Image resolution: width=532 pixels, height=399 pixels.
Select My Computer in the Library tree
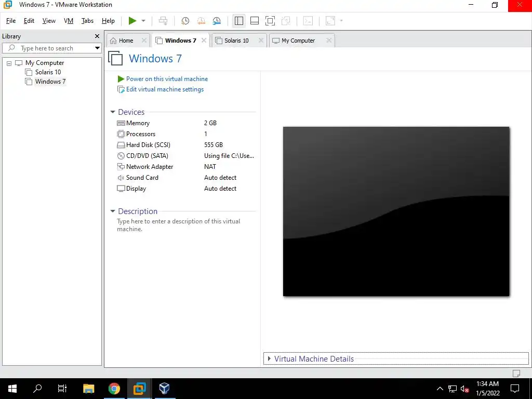click(45, 63)
